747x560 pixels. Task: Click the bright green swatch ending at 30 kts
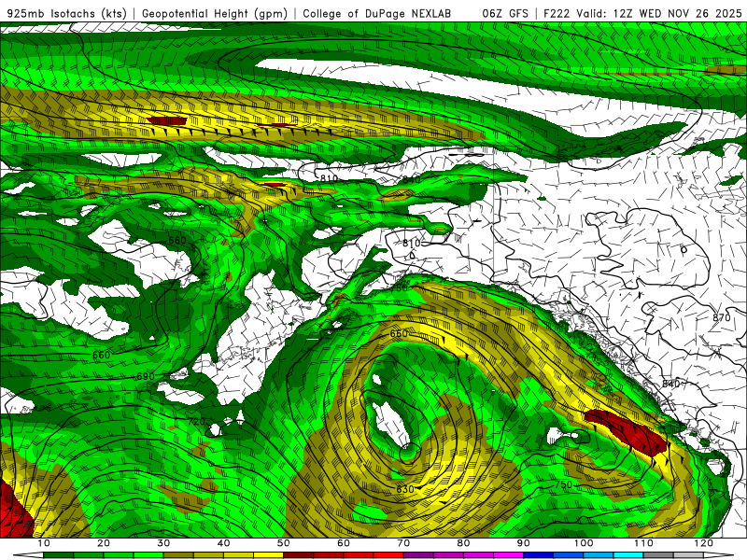tap(148, 555)
